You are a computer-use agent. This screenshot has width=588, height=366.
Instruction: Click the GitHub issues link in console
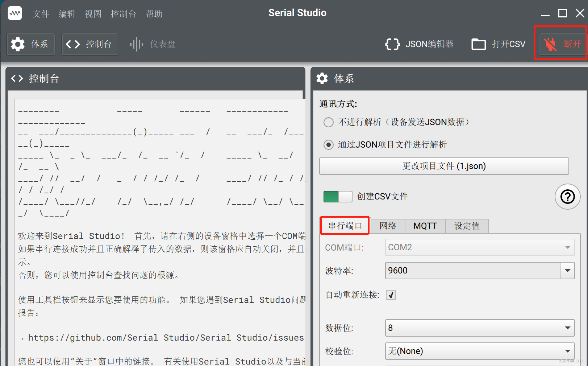(166, 338)
